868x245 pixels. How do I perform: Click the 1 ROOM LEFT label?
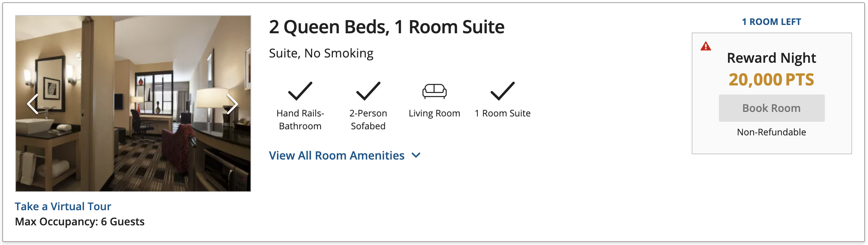point(771,22)
